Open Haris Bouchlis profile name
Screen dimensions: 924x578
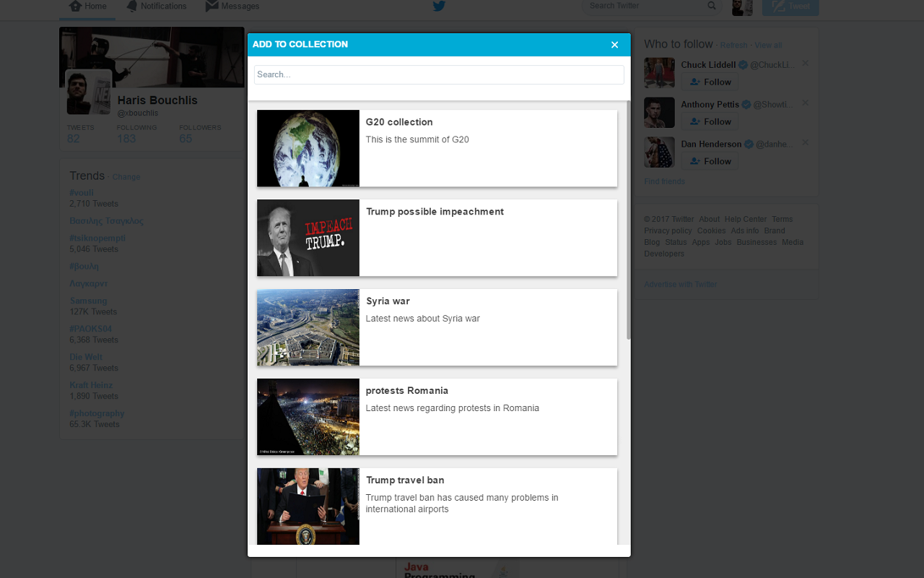[157, 100]
